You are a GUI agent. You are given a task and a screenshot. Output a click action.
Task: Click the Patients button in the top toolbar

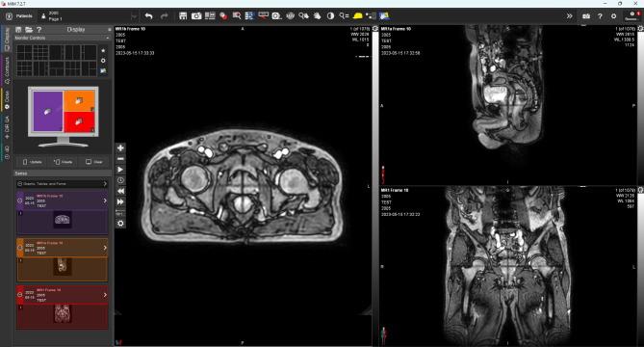19,16
